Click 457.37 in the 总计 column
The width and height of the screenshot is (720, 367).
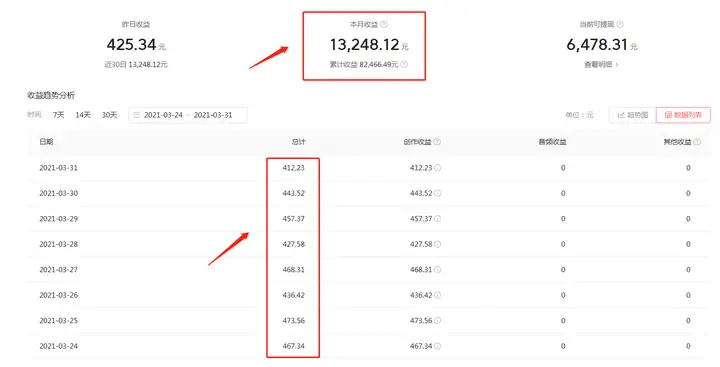[293, 219]
